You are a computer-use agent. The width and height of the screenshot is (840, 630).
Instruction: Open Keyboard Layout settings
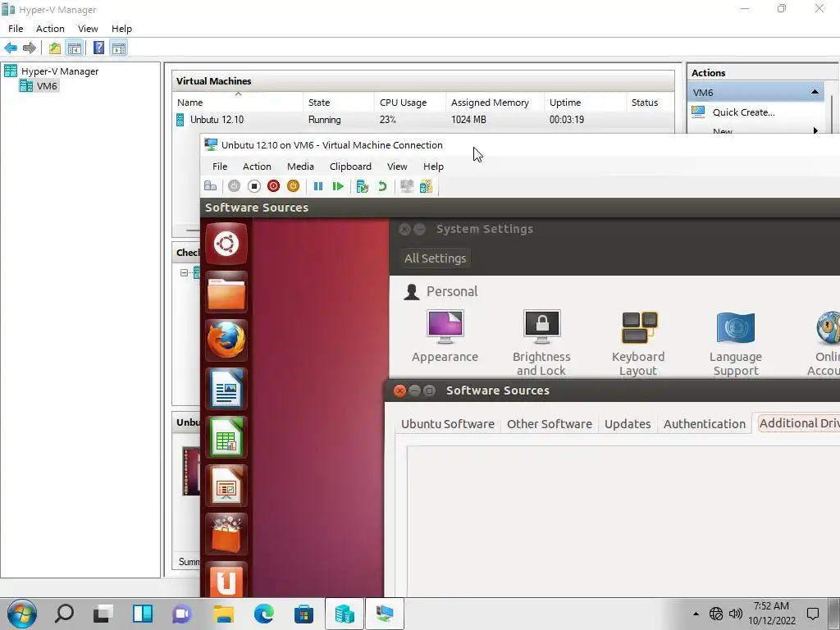638,343
